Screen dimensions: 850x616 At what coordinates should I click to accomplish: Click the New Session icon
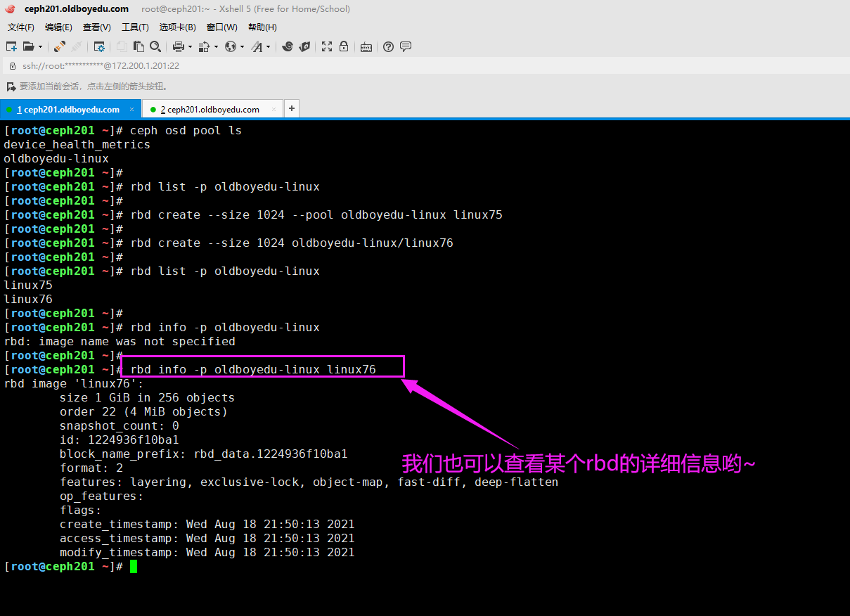pyautogui.click(x=11, y=47)
